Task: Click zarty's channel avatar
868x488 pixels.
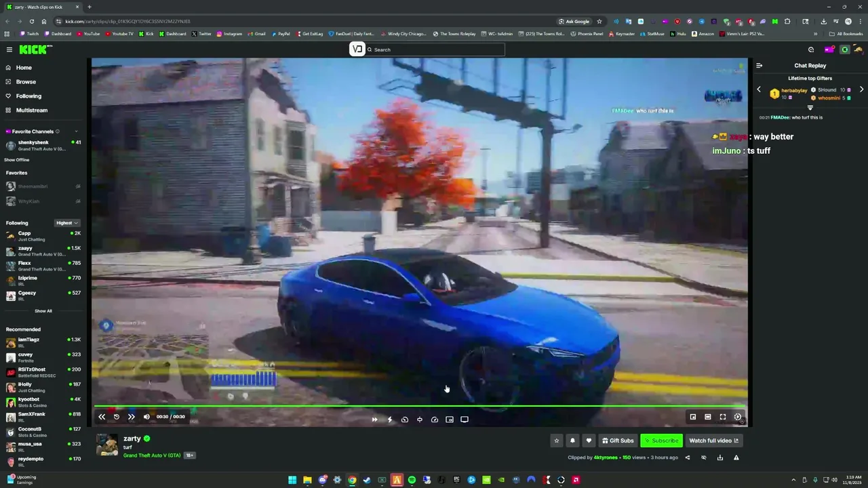Action: [107, 445]
